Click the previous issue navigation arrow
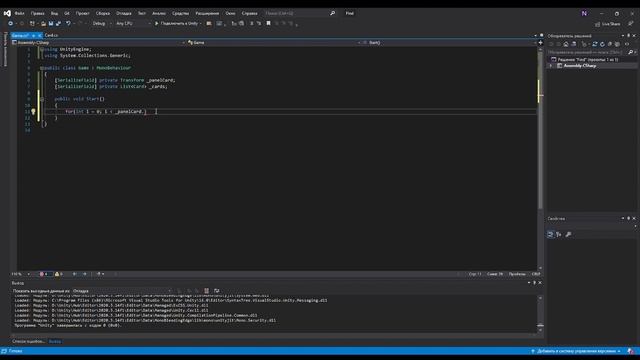 pyautogui.click(x=75, y=274)
